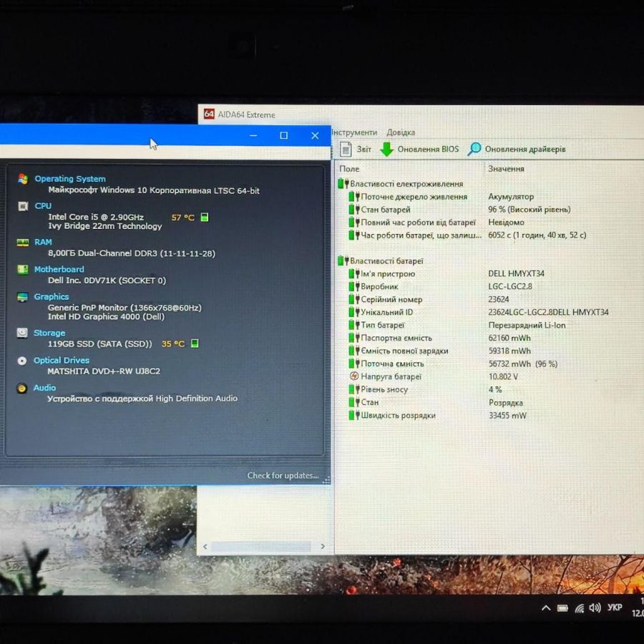644x644 pixels.
Task: Maximize the Speccy window
Action: click(283, 135)
